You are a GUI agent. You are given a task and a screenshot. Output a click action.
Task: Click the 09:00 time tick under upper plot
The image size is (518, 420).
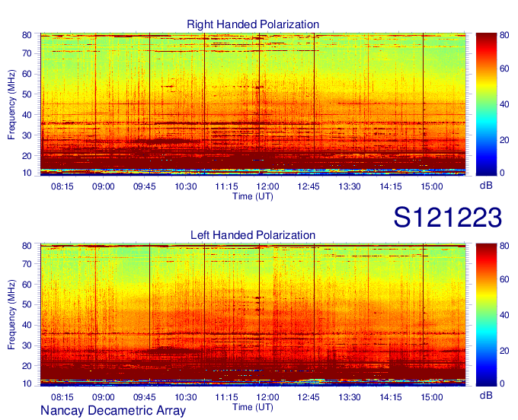104,186
